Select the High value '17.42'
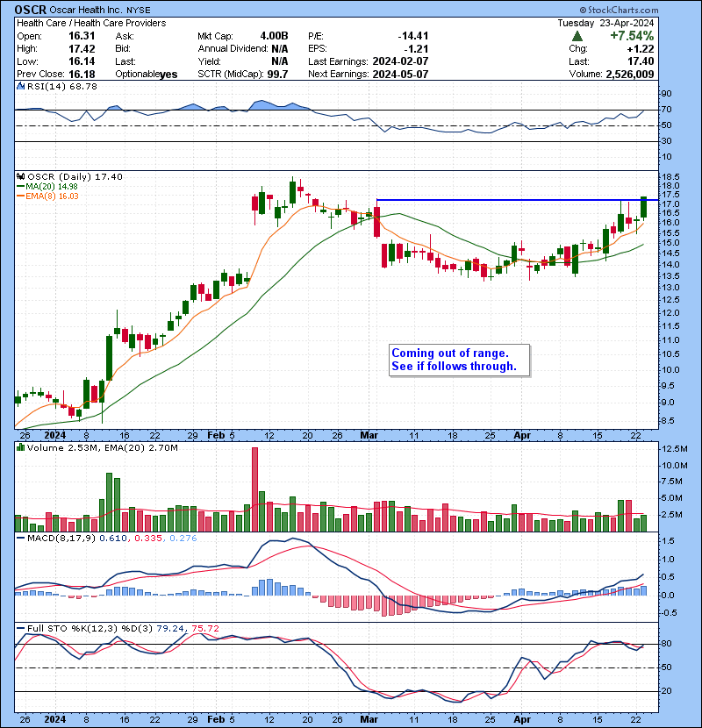702x728 pixels. [82, 49]
